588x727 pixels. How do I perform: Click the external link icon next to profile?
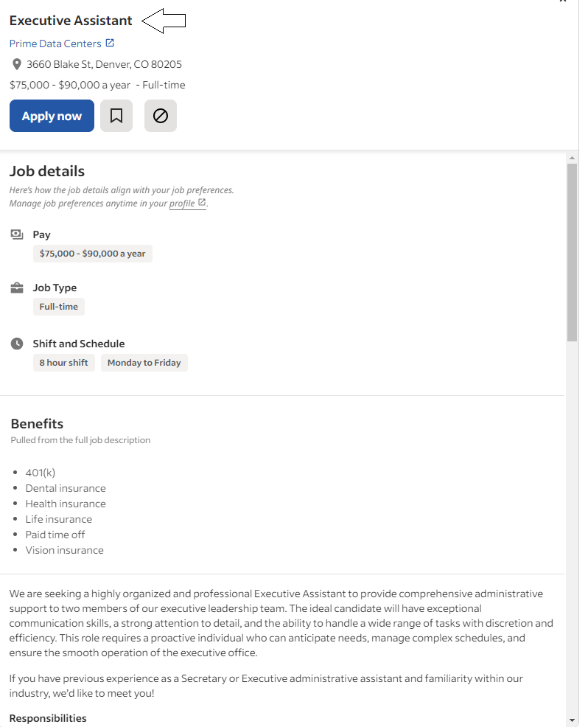202,201
